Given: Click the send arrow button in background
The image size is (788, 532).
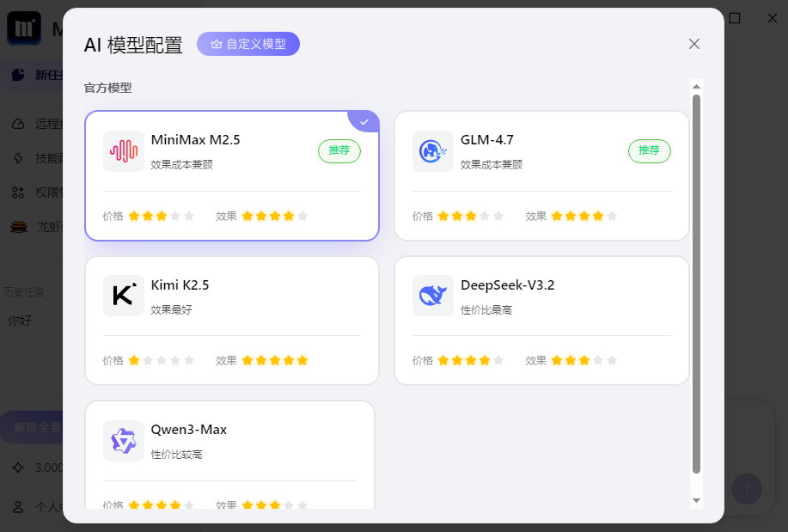Looking at the screenshot, I should coord(746,489).
